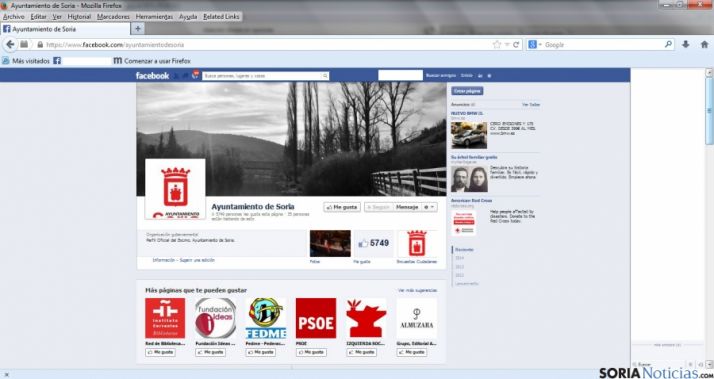This screenshot has width=714, height=379.
Task: Open the Ver todos link above ads
Action: point(531,105)
